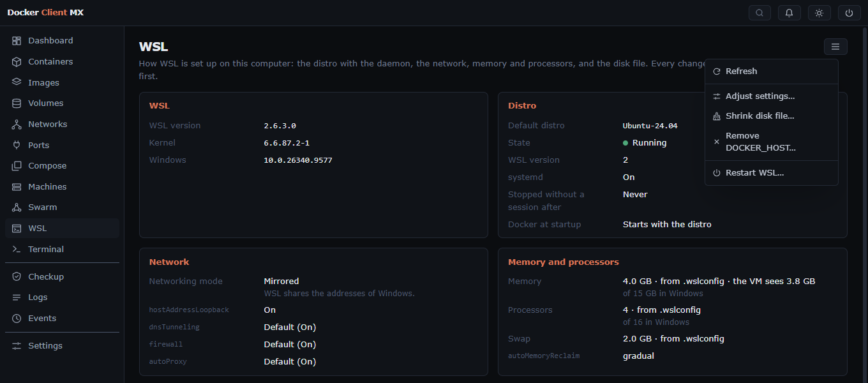Screen dimensions: 868x383
Task: Select the kernel value "6.6.87.2-1"
Action: click(287, 143)
